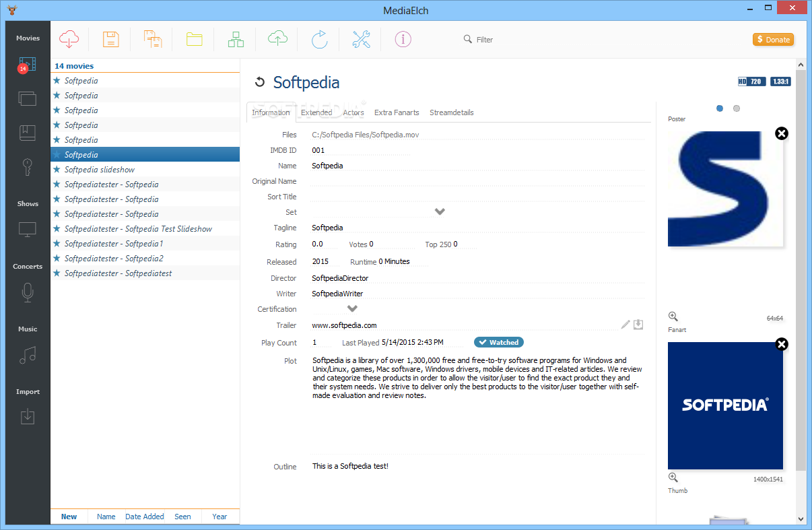
Task: Select the blue first page dot
Action: 720,108
